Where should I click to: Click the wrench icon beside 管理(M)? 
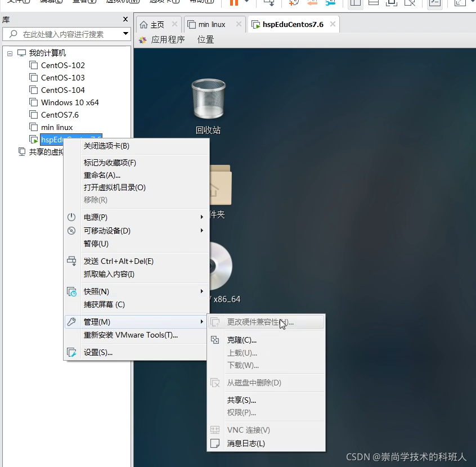(x=71, y=322)
